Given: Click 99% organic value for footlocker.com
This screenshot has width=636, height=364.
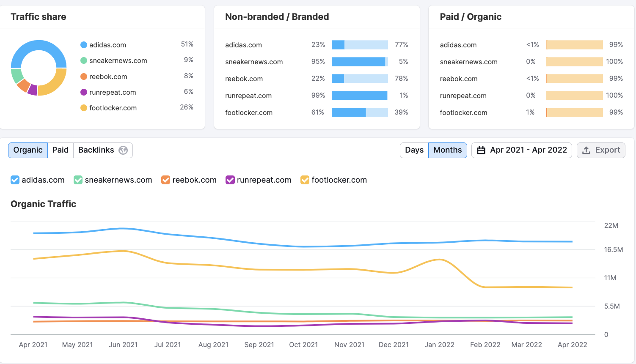Looking at the screenshot, I should point(616,112).
